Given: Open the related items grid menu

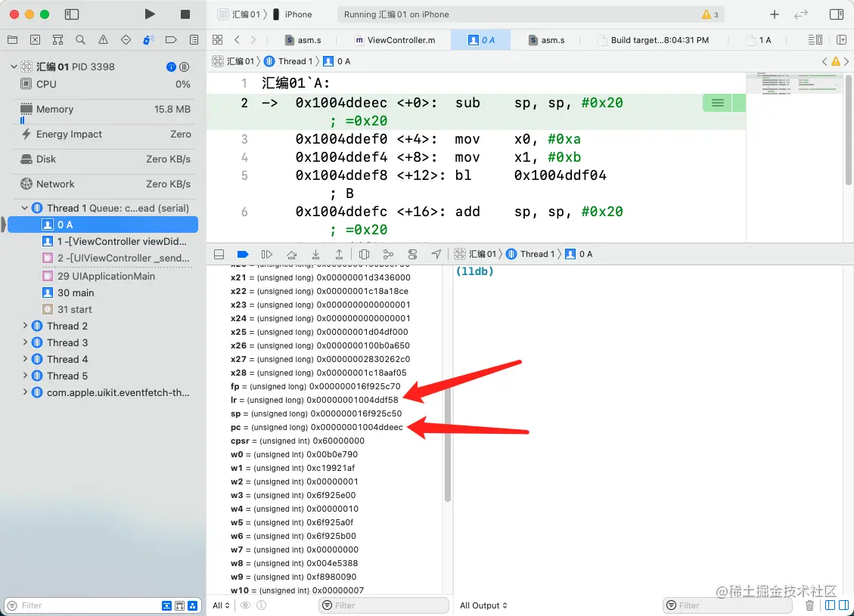Looking at the screenshot, I should (x=217, y=40).
